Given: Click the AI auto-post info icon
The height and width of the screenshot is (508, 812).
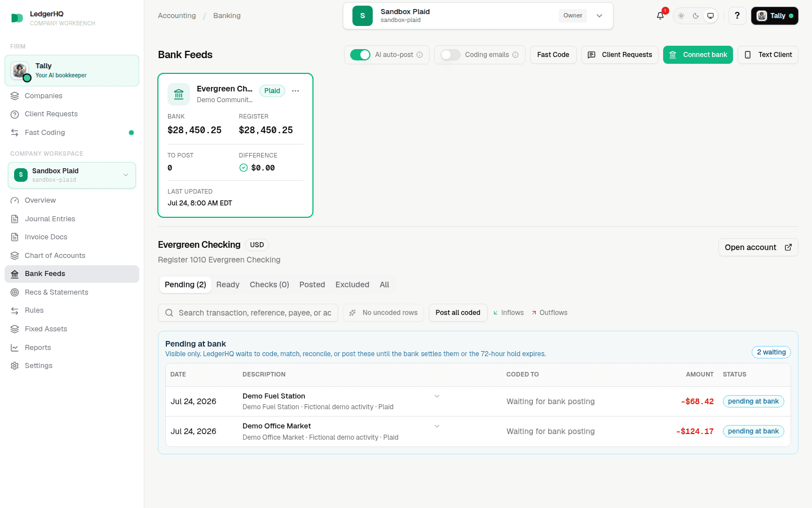Looking at the screenshot, I should [x=420, y=55].
